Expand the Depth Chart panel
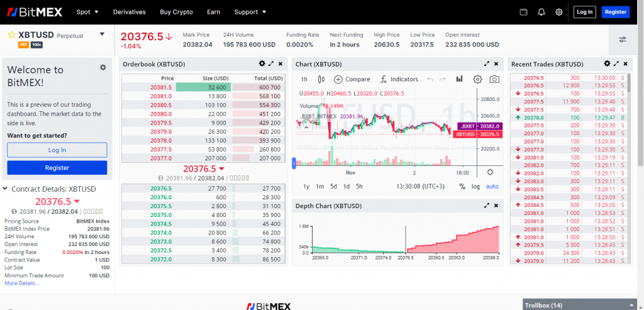 487,205
